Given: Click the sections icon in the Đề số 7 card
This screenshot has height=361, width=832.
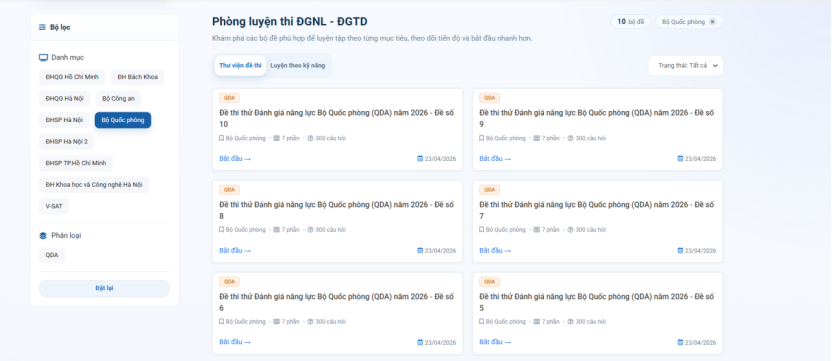Looking at the screenshot, I should point(536,230).
